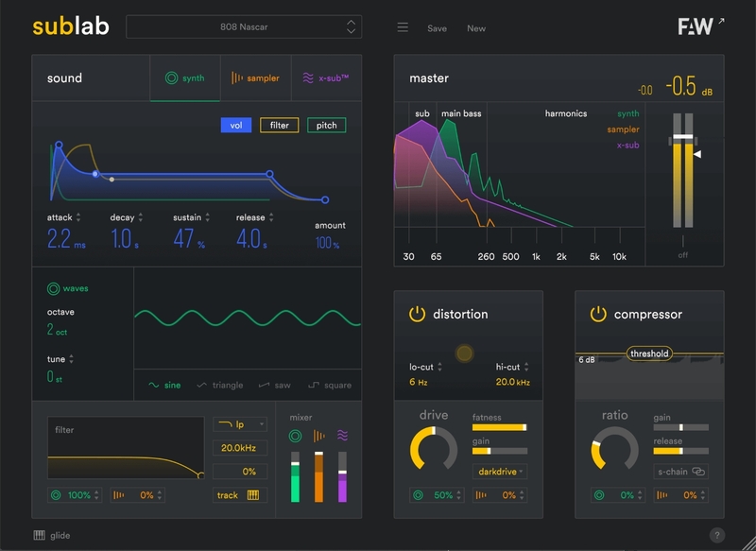Click the attack stepper arrows
This screenshot has height=551, width=756.
(x=78, y=217)
